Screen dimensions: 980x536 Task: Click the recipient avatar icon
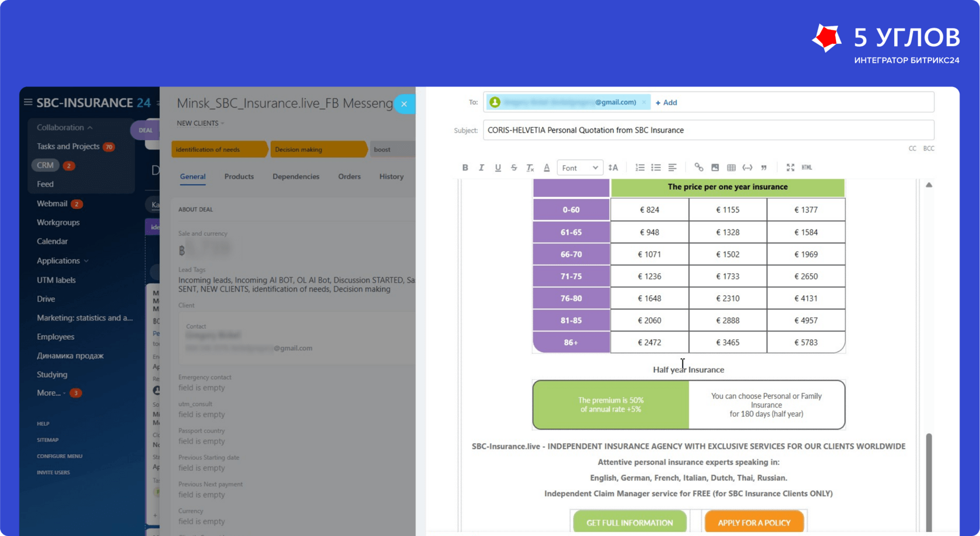coord(495,102)
